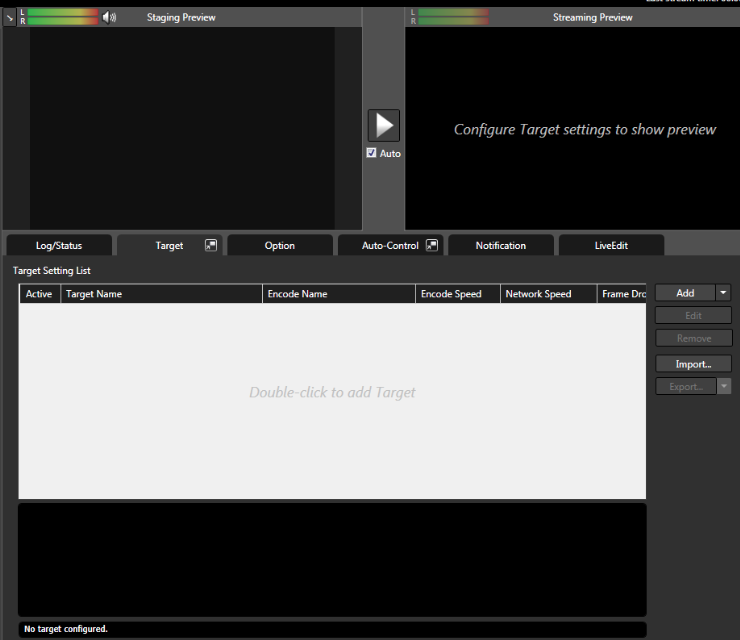Viewport: 740px width, 640px height.
Task: Click the Import... button
Action: pyautogui.click(x=693, y=364)
